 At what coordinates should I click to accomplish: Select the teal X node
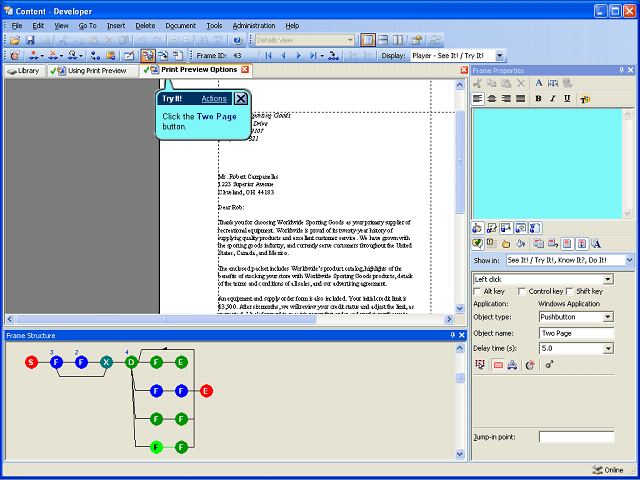[x=107, y=362]
